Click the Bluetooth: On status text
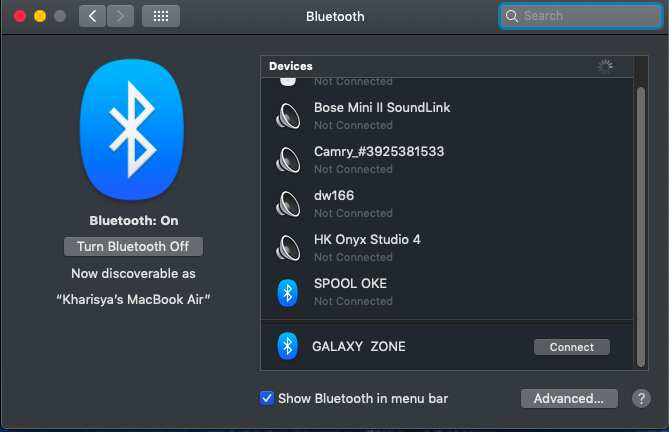The width and height of the screenshot is (669, 432). tap(134, 220)
